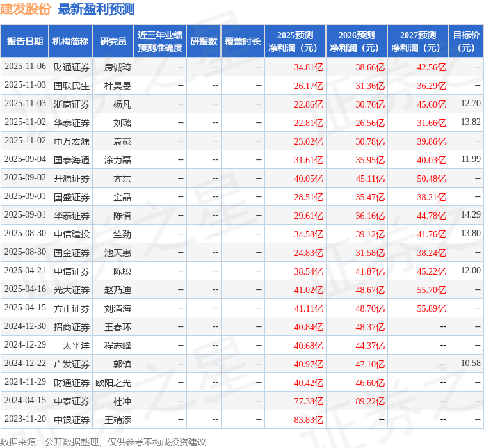Select researcher 杜昊旻
The image size is (484, 448).
point(118,86)
